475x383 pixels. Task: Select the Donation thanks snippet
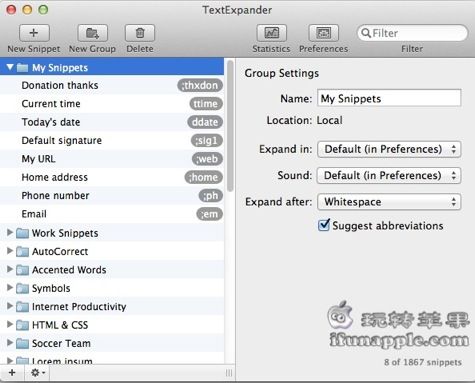(x=112, y=85)
